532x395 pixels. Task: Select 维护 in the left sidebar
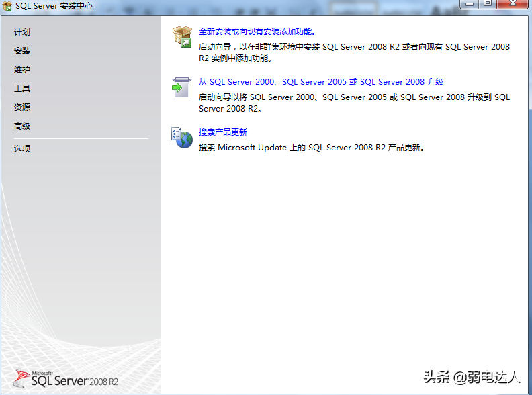point(22,70)
